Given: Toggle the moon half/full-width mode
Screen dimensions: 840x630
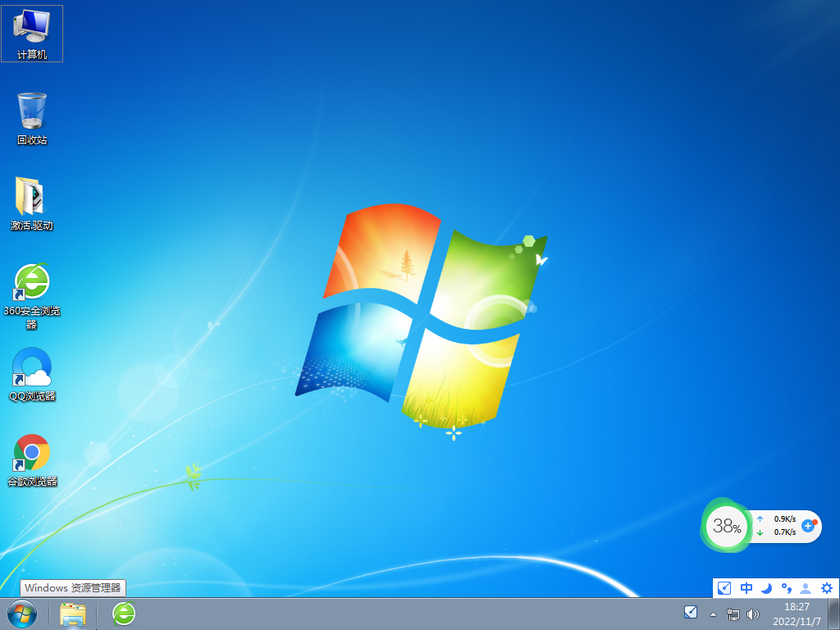Looking at the screenshot, I should point(766,588).
